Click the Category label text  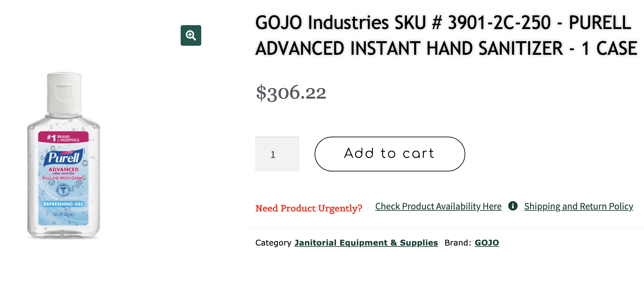click(273, 243)
